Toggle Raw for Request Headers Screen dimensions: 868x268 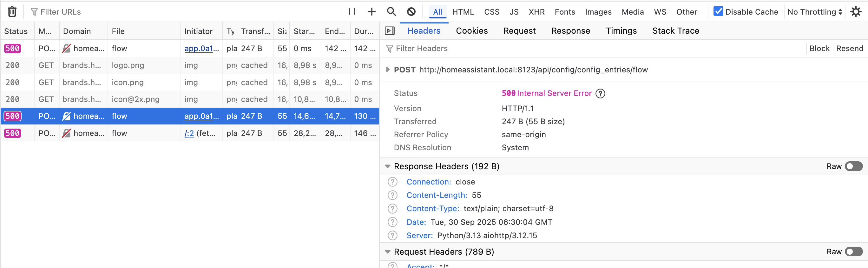click(x=853, y=252)
